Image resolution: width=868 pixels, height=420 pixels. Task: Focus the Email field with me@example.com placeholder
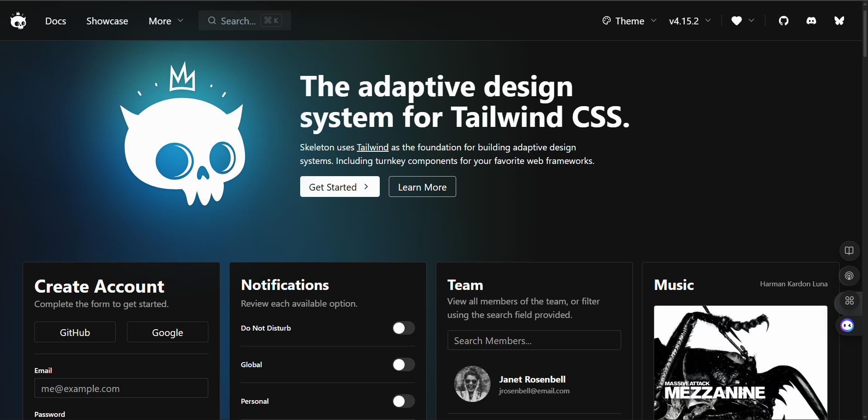121,388
